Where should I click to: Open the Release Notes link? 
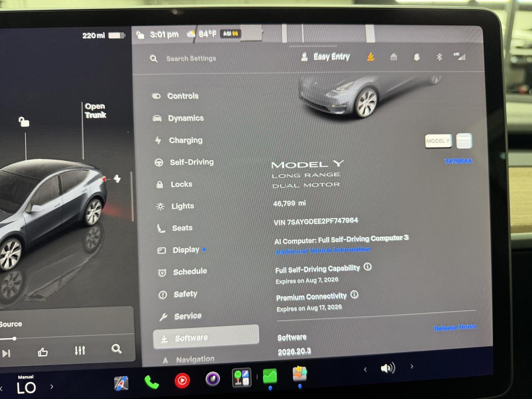(455, 328)
